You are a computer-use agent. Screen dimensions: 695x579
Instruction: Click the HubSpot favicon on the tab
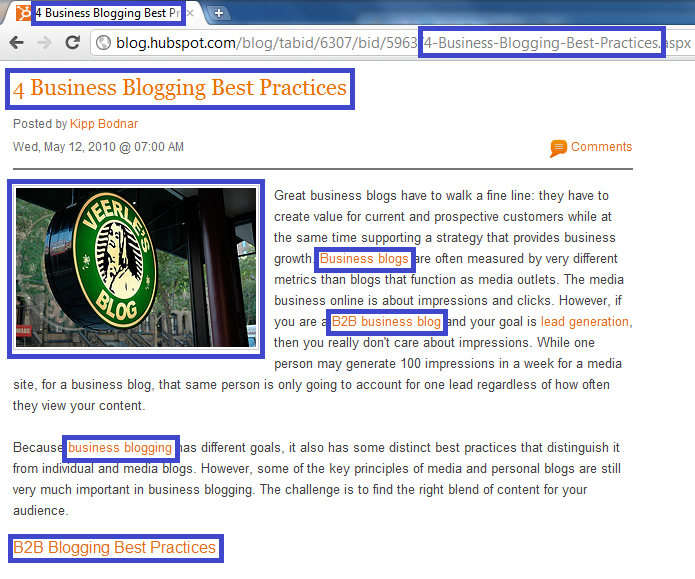click(x=23, y=13)
